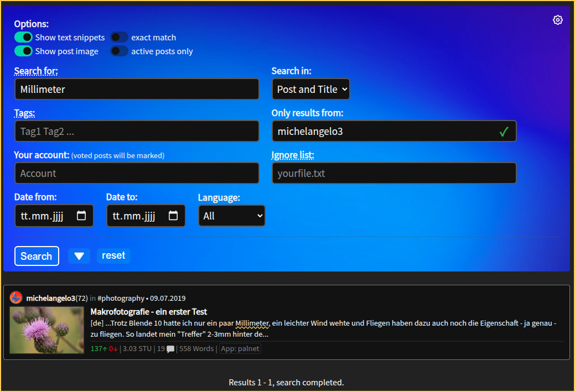Click the 0 downvotes count
Viewport: 575px width, 392px height.
click(x=113, y=349)
